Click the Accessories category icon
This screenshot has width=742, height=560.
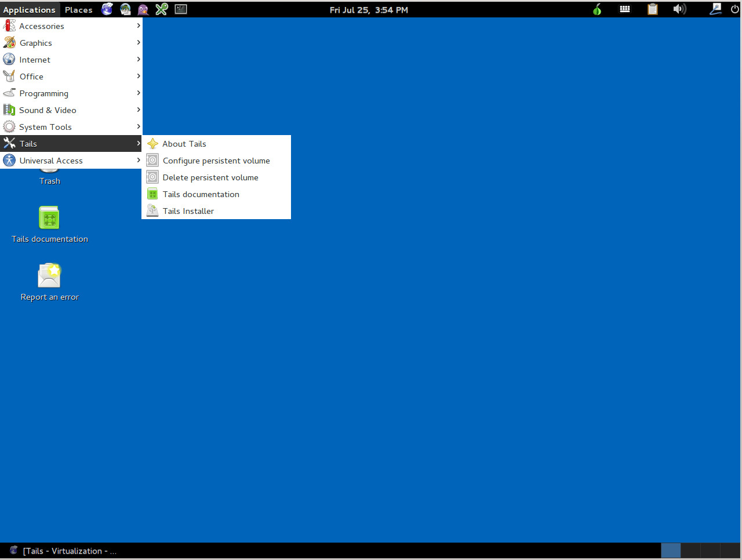pos(9,26)
